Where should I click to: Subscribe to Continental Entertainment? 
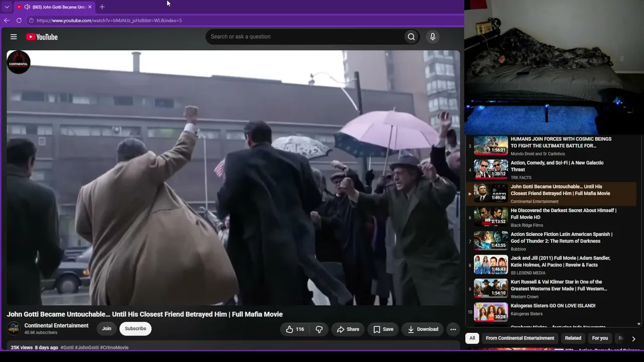pos(135,329)
